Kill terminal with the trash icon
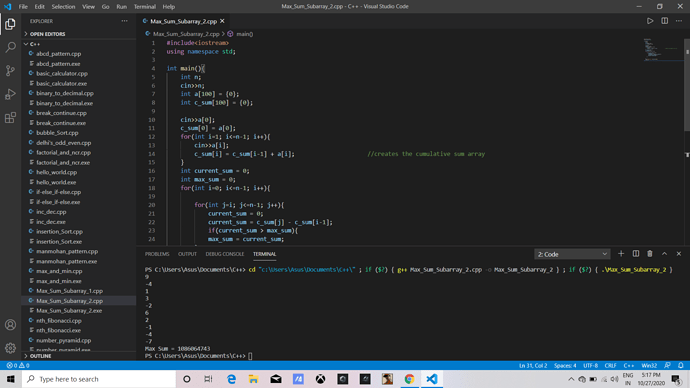690x388 pixels. pyautogui.click(x=650, y=254)
